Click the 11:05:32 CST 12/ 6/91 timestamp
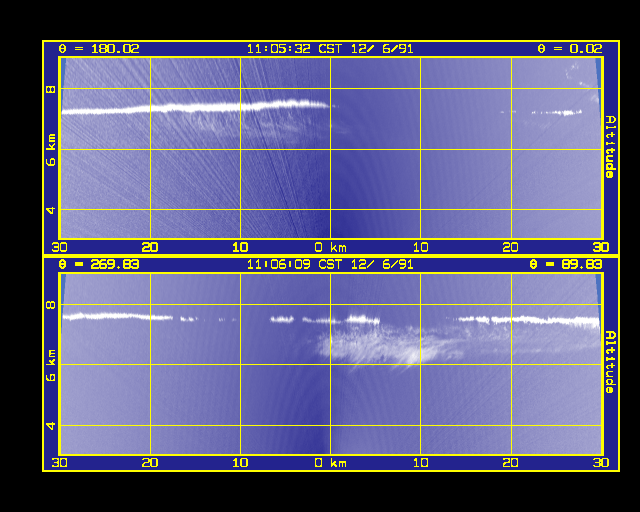Viewport: 640px width, 512px height. (330, 49)
